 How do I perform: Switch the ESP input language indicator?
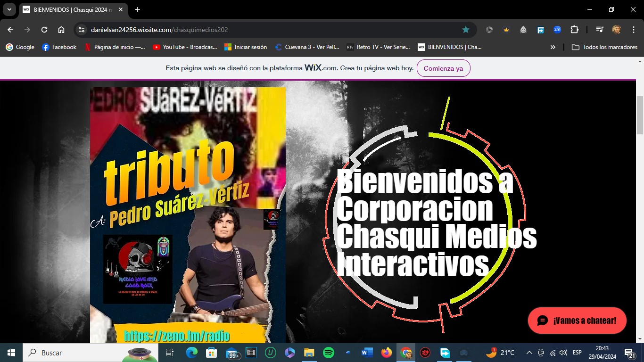coord(577,353)
